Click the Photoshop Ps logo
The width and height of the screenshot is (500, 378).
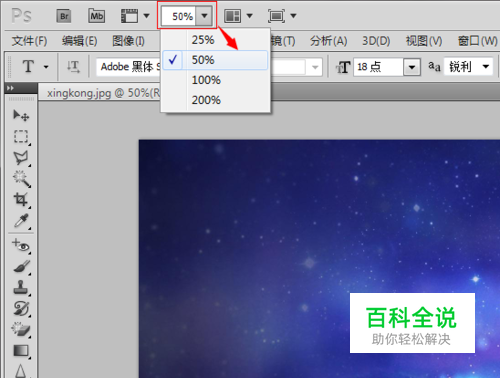click(21, 15)
